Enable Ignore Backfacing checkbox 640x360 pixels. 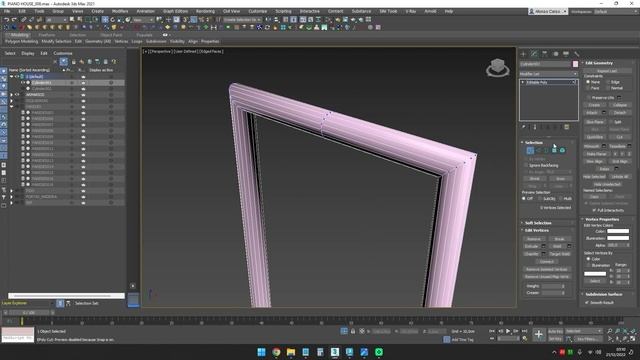pos(526,165)
